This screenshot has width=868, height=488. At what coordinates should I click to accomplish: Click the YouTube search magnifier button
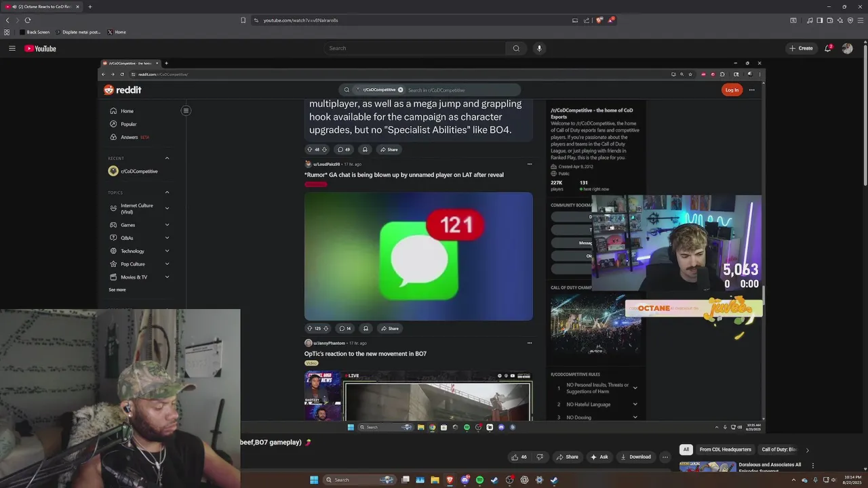[516, 48]
